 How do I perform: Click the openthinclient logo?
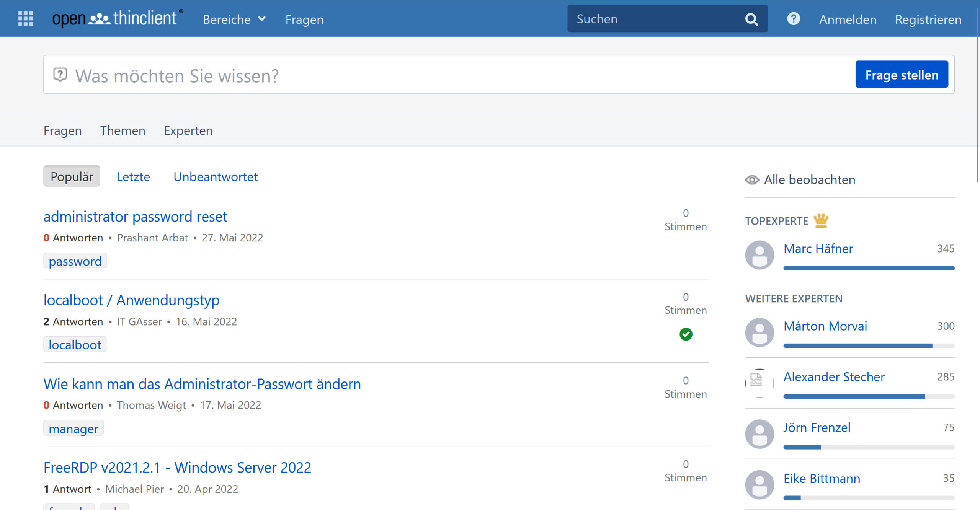pos(115,18)
